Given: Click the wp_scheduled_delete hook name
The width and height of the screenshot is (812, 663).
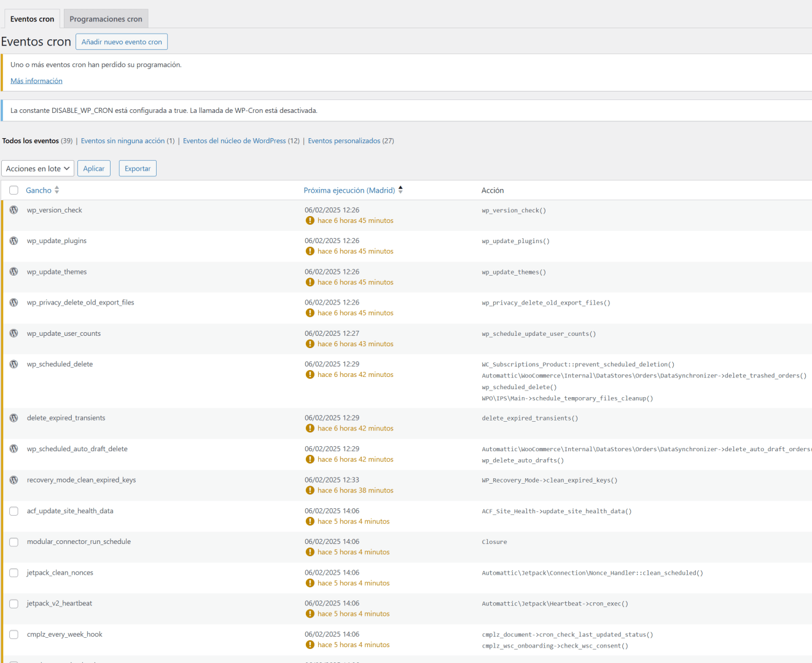Looking at the screenshot, I should (x=60, y=364).
